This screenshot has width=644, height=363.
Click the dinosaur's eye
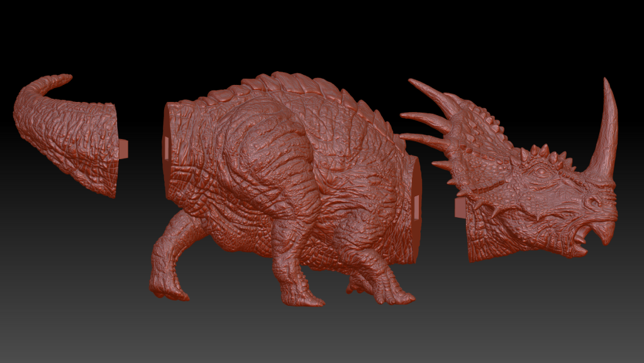538,172
